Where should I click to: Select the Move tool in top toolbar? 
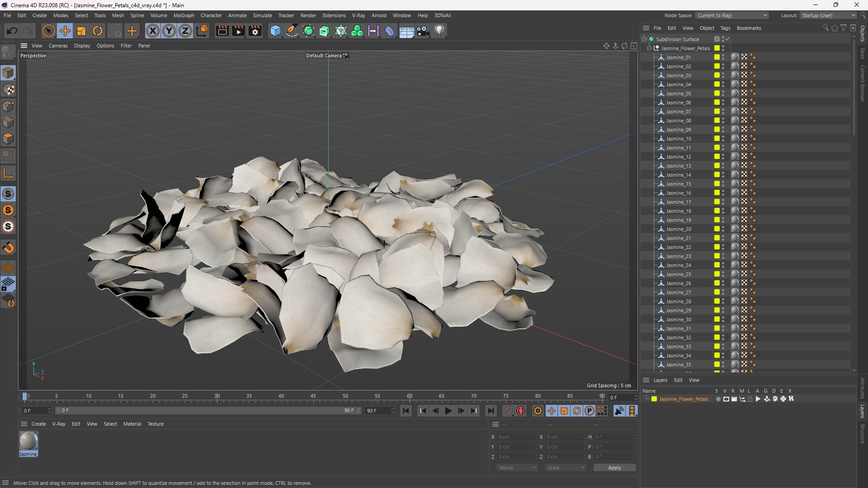coord(65,31)
